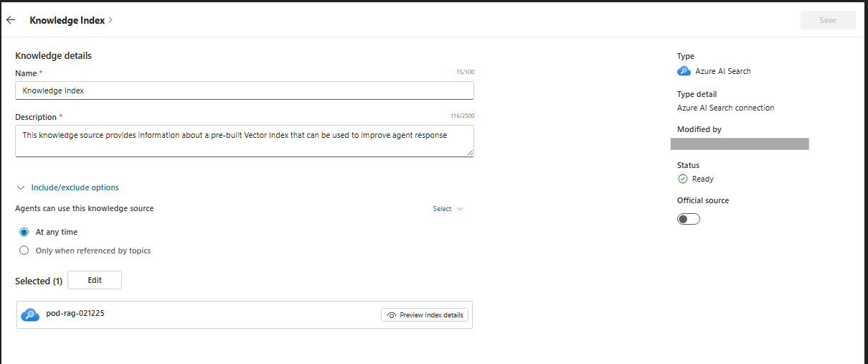Grab the Description box resize handle
The height and width of the screenshot is (364, 868).
pyautogui.click(x=470, y=153)
